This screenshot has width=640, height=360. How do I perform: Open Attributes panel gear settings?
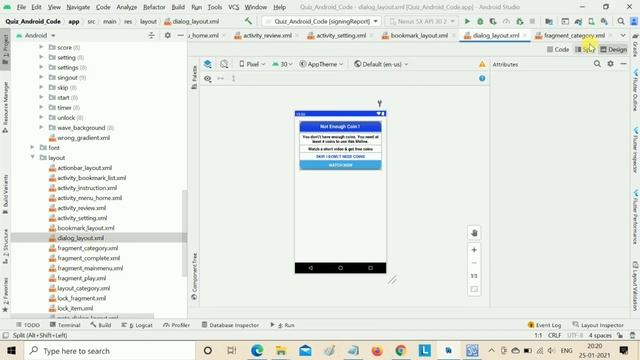click(610, 64)
